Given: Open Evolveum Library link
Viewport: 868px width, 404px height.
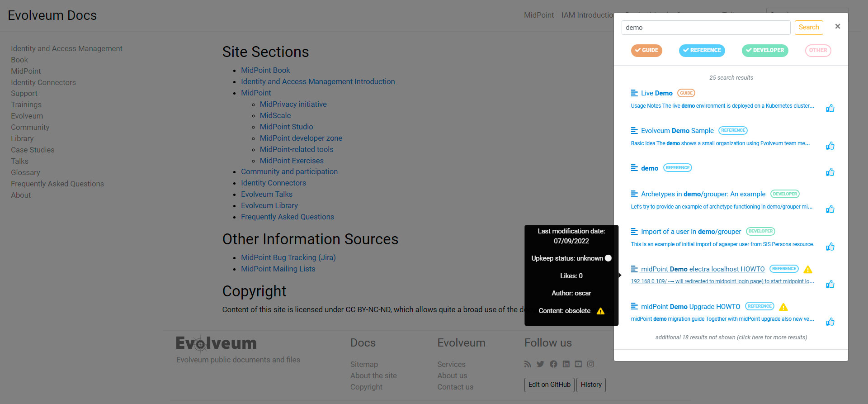Looking at the screenshot, I should 269,205.
